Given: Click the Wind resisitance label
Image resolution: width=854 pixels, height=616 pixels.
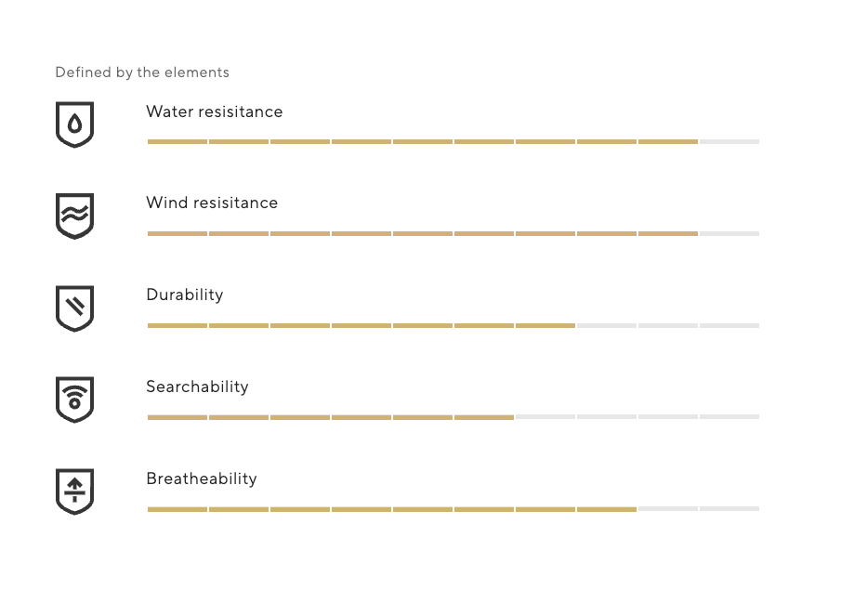Looking at the screenshot, I should pyautogui.click(x=212, y=203).
